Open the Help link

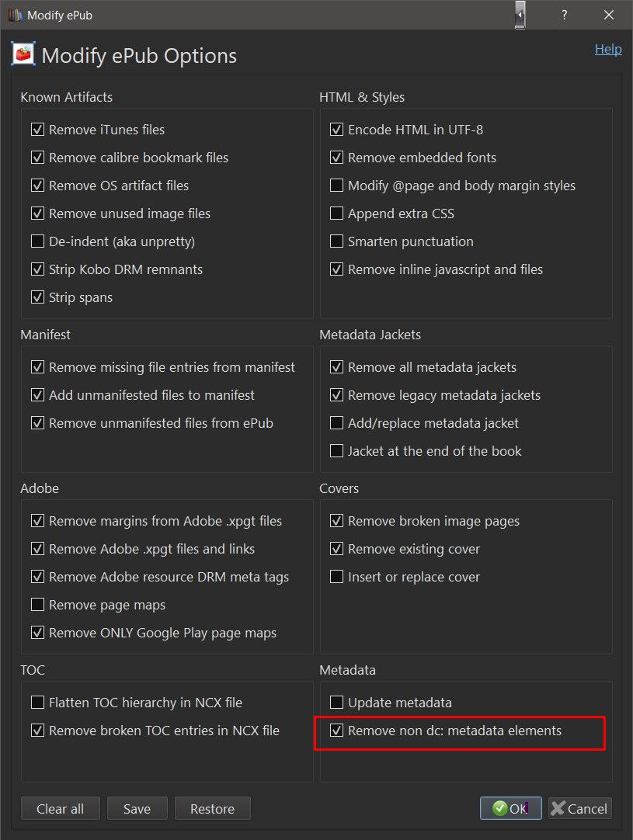point(607,49)
